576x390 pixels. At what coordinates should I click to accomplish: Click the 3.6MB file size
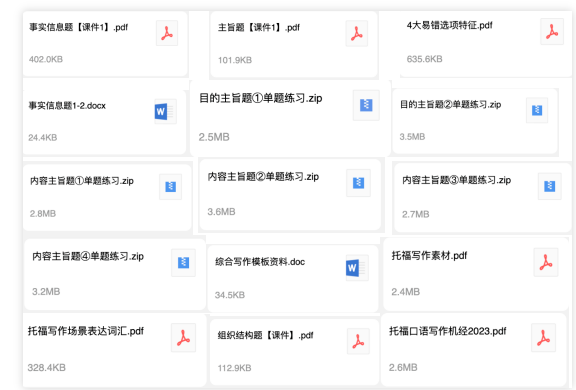[x=222, y=212]
